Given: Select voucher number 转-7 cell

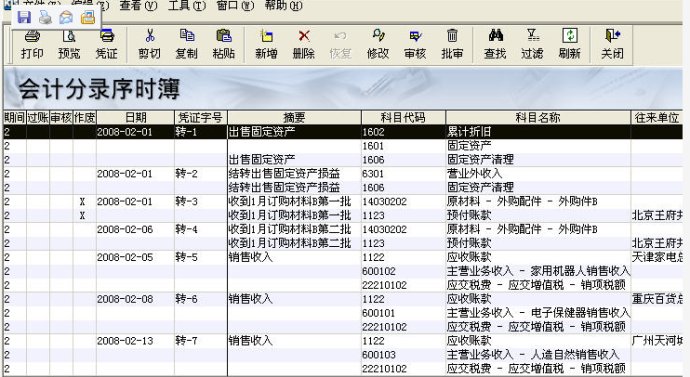Looking at the screenshot, I should point(201,341).
